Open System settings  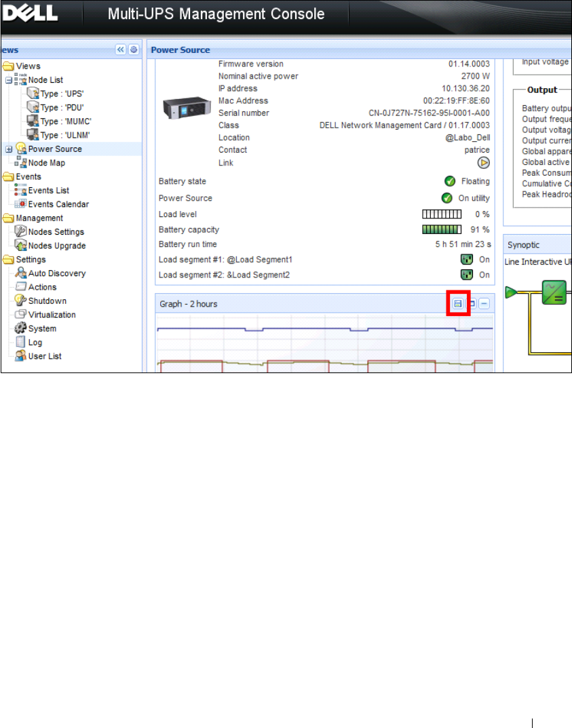pos(42,328)
